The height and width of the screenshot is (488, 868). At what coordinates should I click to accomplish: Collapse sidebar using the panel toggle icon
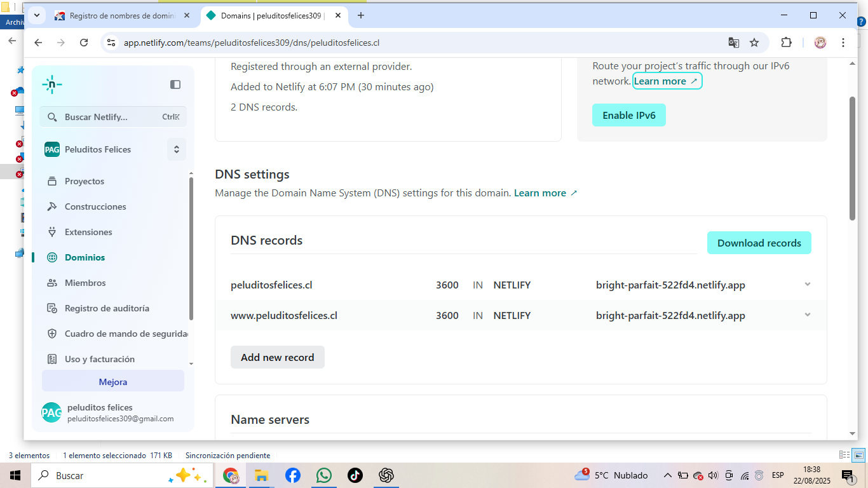pos(175,85)
